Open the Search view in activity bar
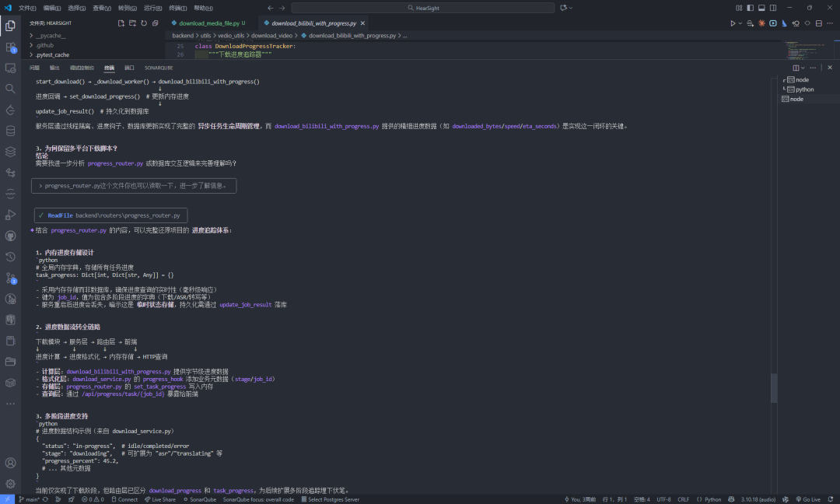This screenshot has height=504, width=840. coord(10,89)
